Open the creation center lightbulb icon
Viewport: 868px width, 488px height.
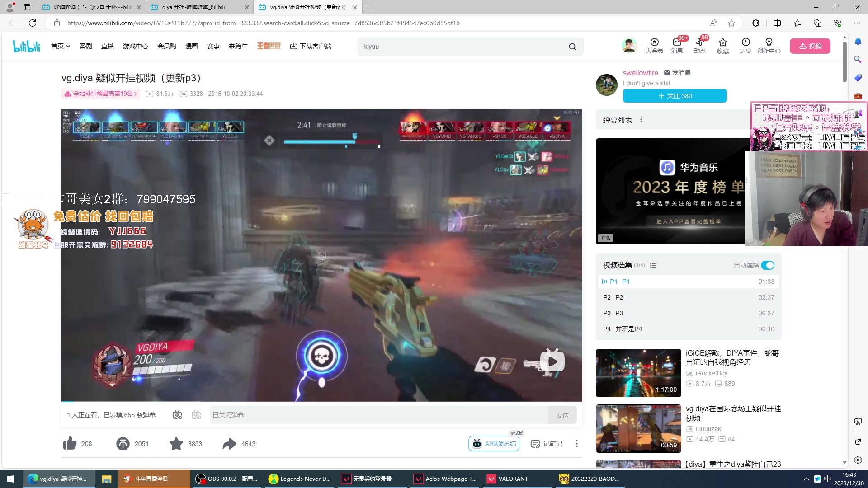point(769,42)
